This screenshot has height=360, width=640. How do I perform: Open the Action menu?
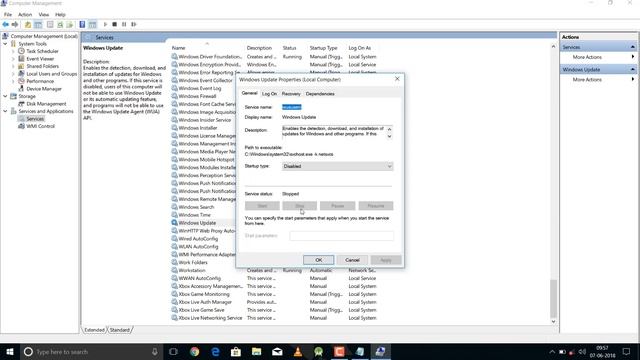[x=25, y=15]
